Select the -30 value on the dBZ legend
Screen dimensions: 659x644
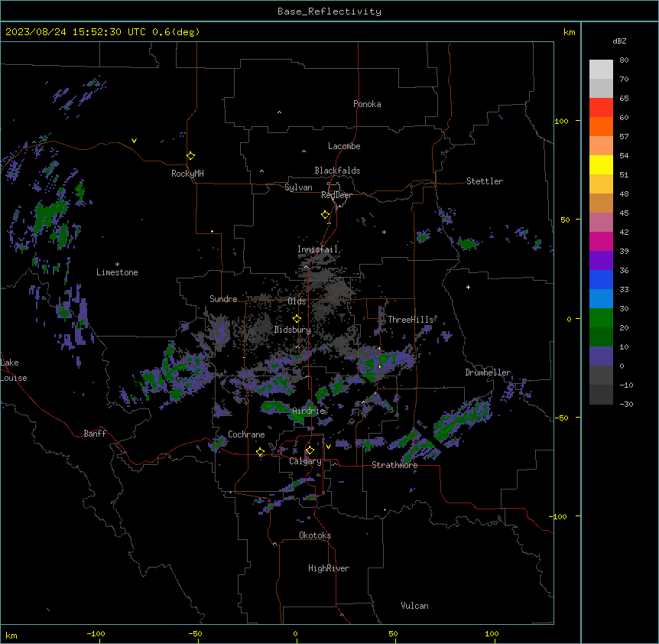point(626,404)
